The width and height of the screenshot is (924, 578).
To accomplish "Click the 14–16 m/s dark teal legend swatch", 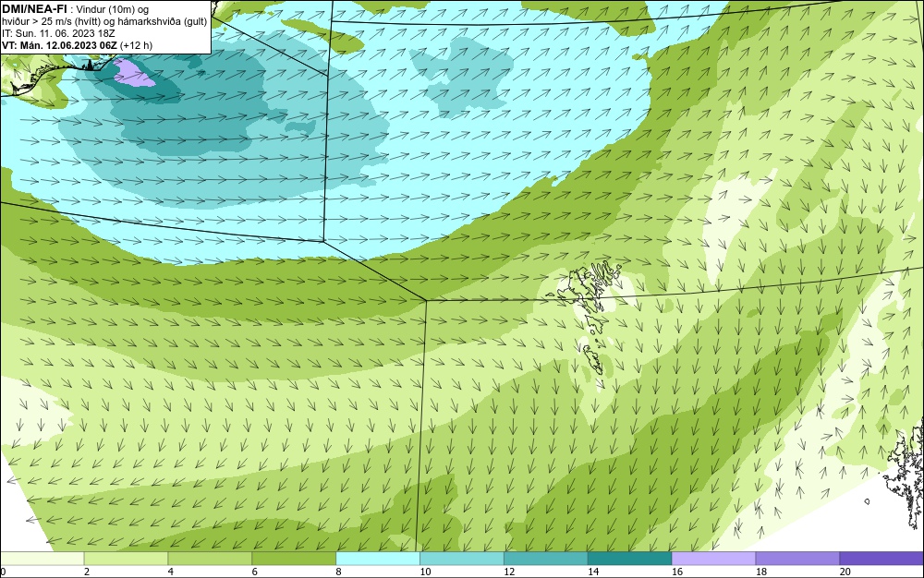I will click(x=630, y=559).
